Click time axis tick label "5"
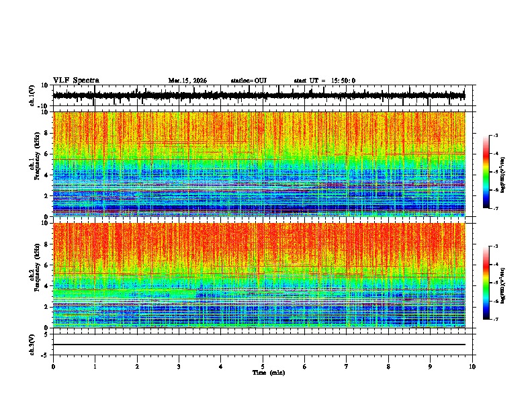This screenshot has width=532, height=411. (x=263, y=367)
